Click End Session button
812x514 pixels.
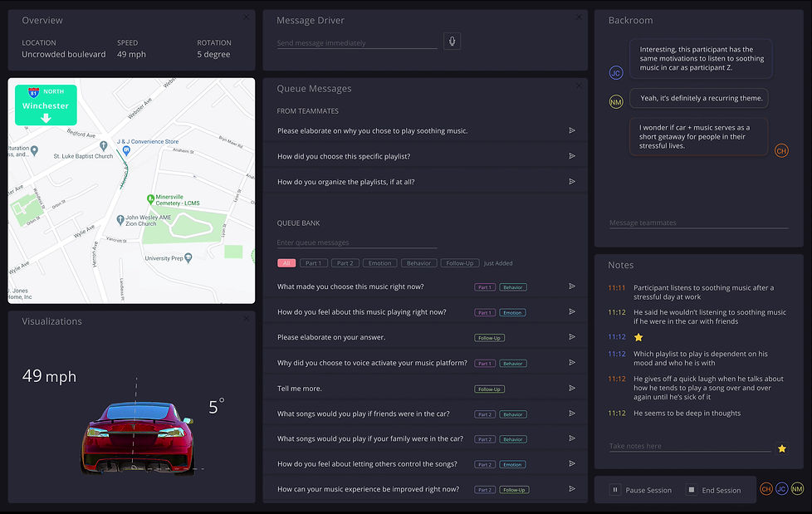[713, 490]
